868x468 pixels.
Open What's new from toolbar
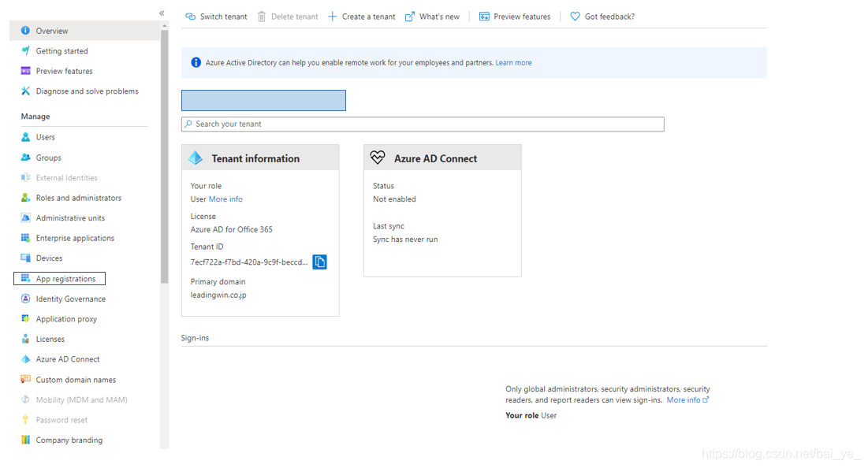pos(432,17)
